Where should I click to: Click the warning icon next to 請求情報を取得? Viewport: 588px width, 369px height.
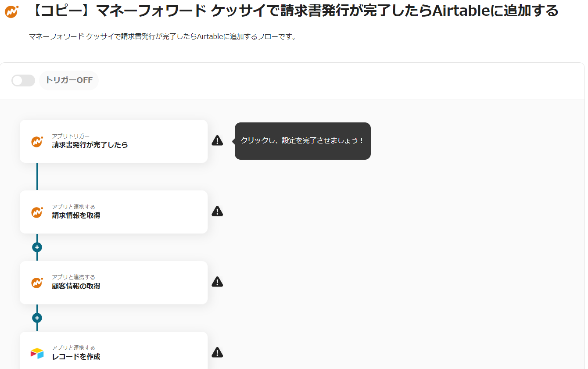click(x=217, y=211)
